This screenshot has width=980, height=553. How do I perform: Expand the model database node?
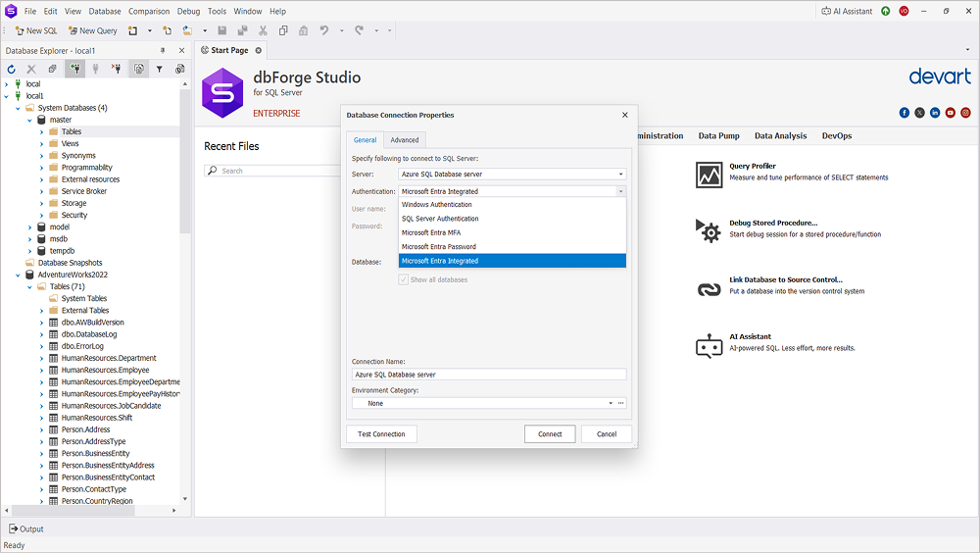point(29,227)
